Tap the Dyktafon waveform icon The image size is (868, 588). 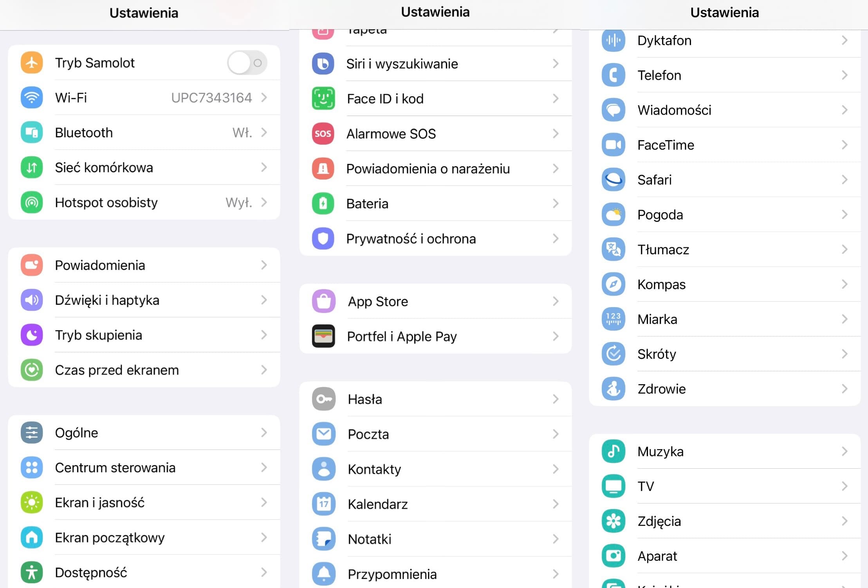point(614,40)
